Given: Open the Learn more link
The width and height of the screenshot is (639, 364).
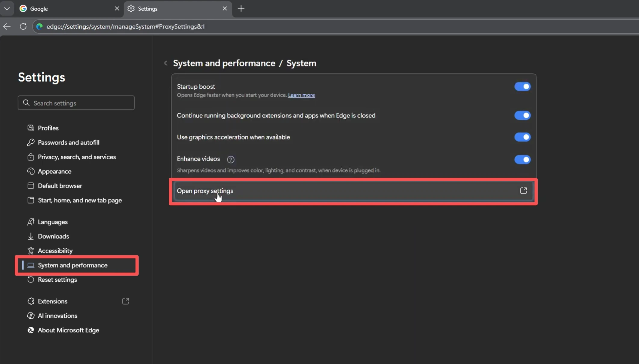Looking at the screenshot, I should 301,95.
